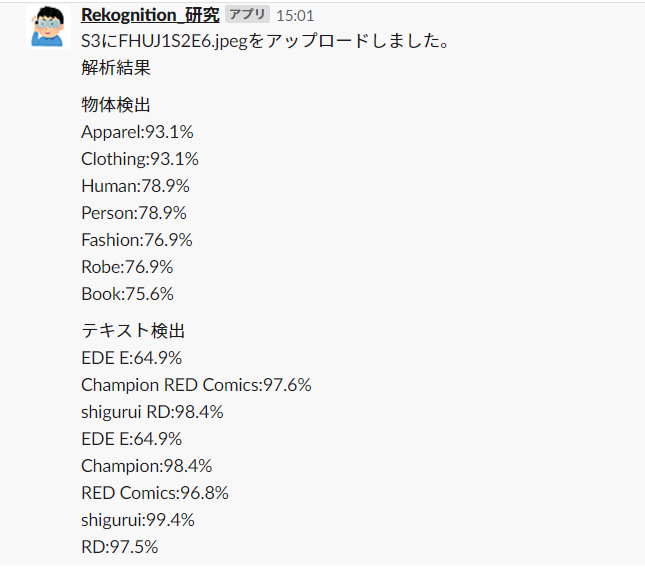
Task: Click the Rekognition_研究 user avatar
Action: (48, 26)
